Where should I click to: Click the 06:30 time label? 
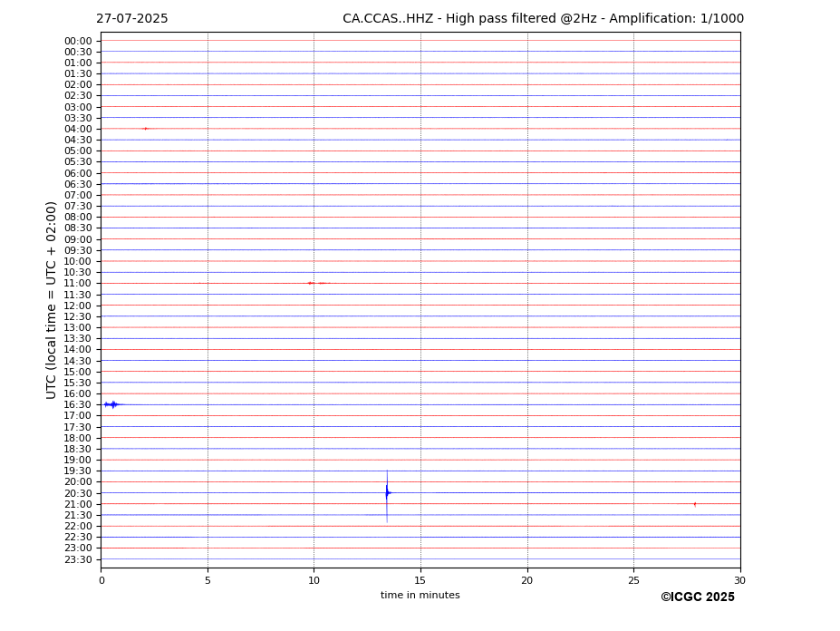pos(78,184)
